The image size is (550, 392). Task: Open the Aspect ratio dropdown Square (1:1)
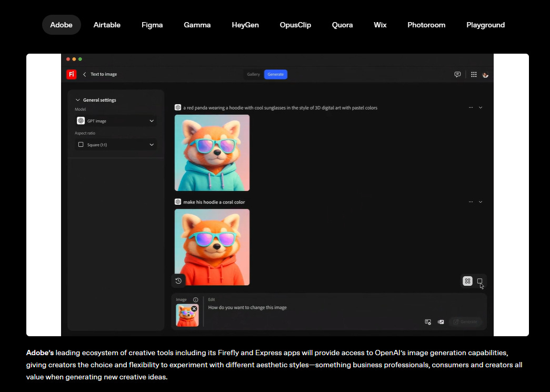116,145
